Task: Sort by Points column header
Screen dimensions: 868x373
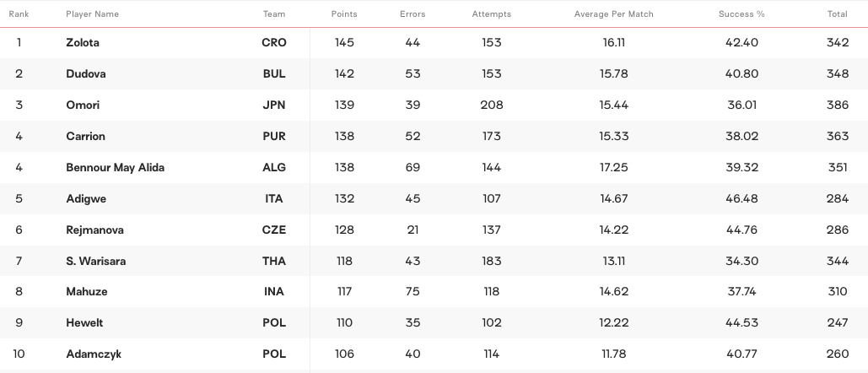Action: (x=344, y=14)
